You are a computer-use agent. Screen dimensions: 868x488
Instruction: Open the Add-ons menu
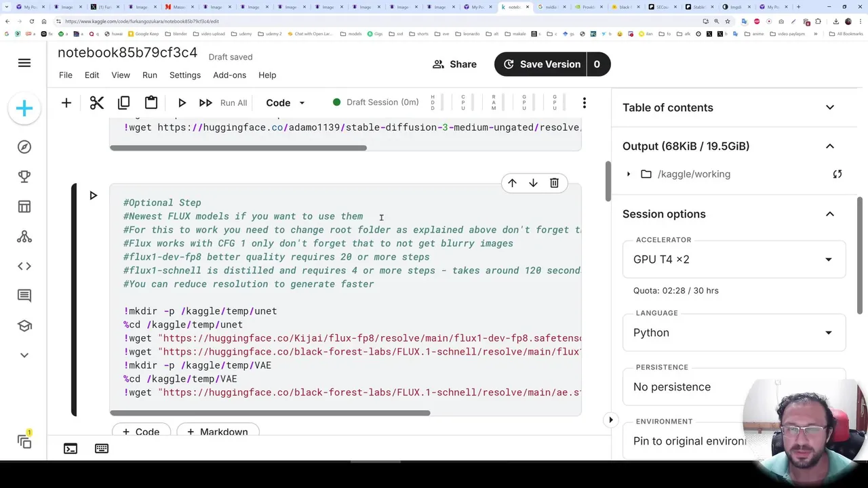(229, 75)
